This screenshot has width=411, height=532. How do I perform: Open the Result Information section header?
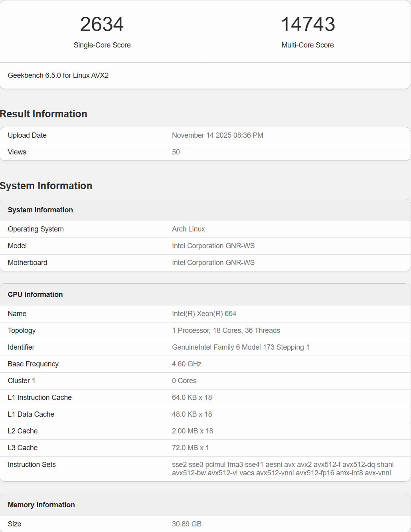(x=43, y=114)
